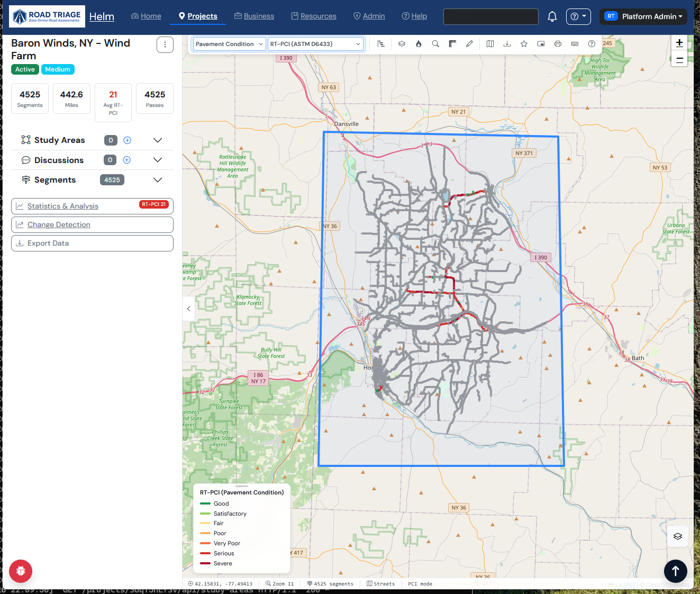700x594 pixels.
Task: Open the pencil drawing tool
Action: pos(469,44)
